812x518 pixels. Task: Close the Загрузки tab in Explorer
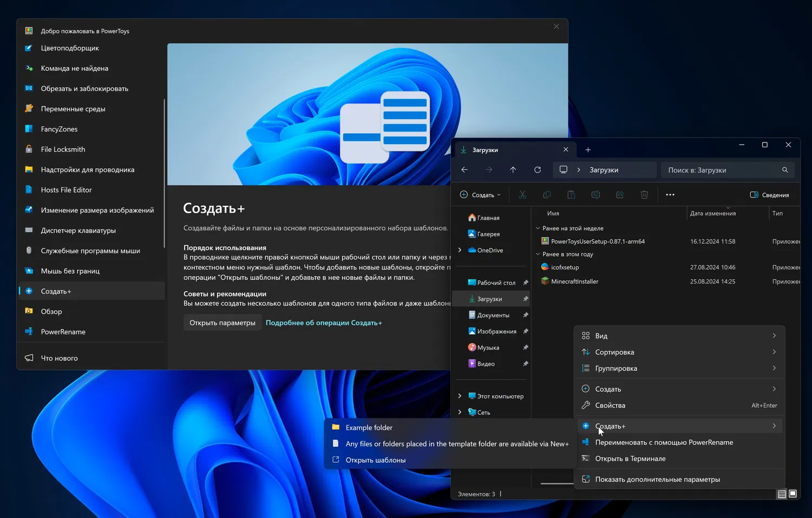[566, 149]
